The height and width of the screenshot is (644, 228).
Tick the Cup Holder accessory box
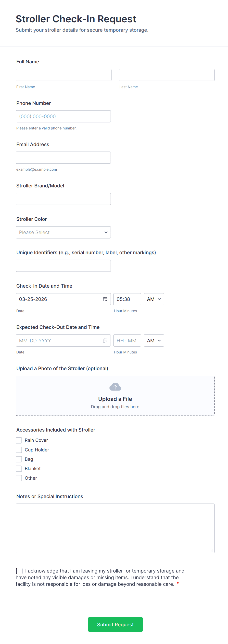tap(19, 449)
